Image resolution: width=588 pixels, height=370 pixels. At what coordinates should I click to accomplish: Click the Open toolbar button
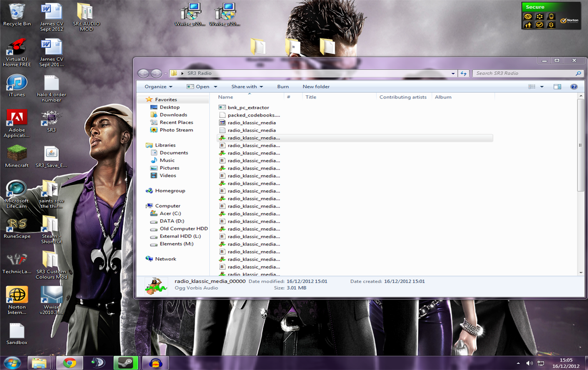tap(198, 86)
